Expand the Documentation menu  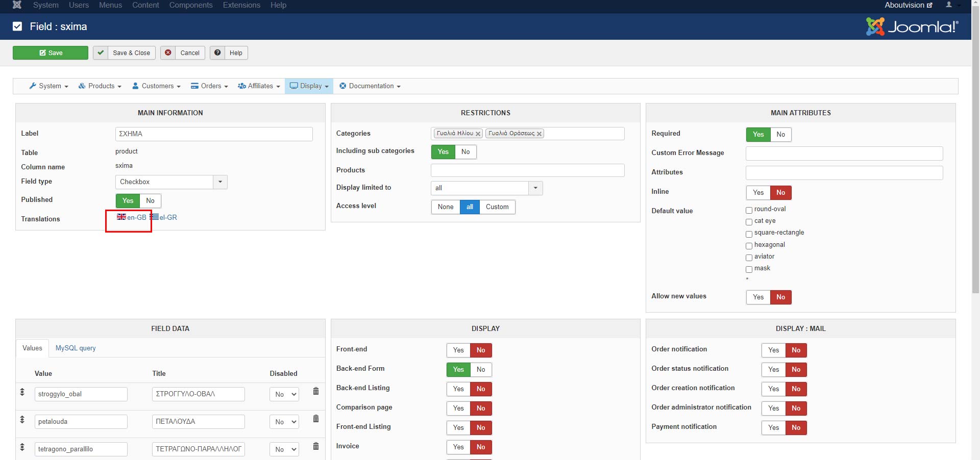[370, 86]
